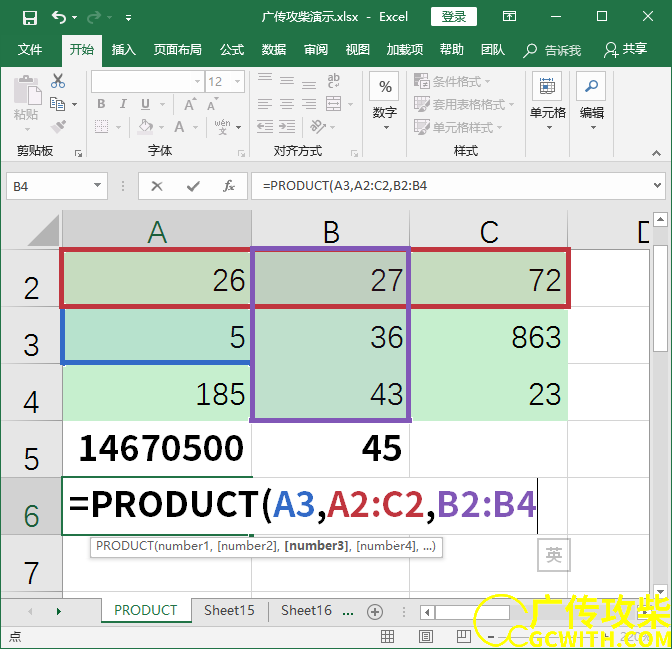The width and height of the screenshot is (672, 649).
Task: Cancel formula entry with X
Action: [157, 186]
